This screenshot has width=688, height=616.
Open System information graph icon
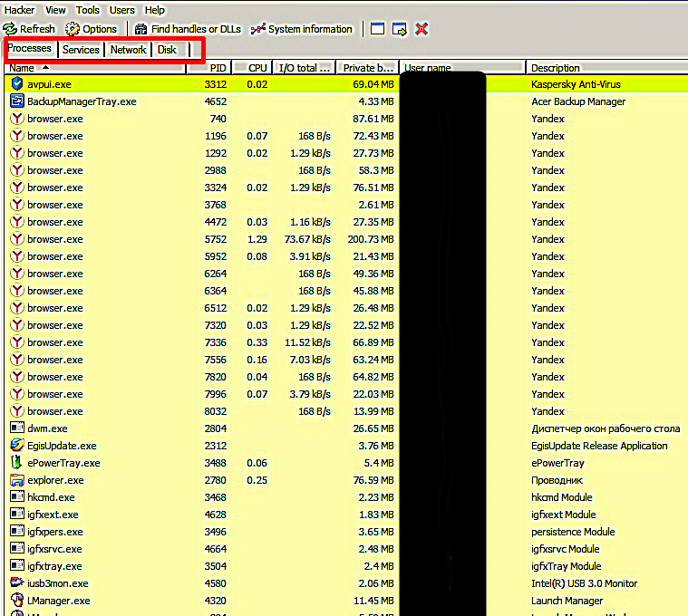click(x=258, y=29)
